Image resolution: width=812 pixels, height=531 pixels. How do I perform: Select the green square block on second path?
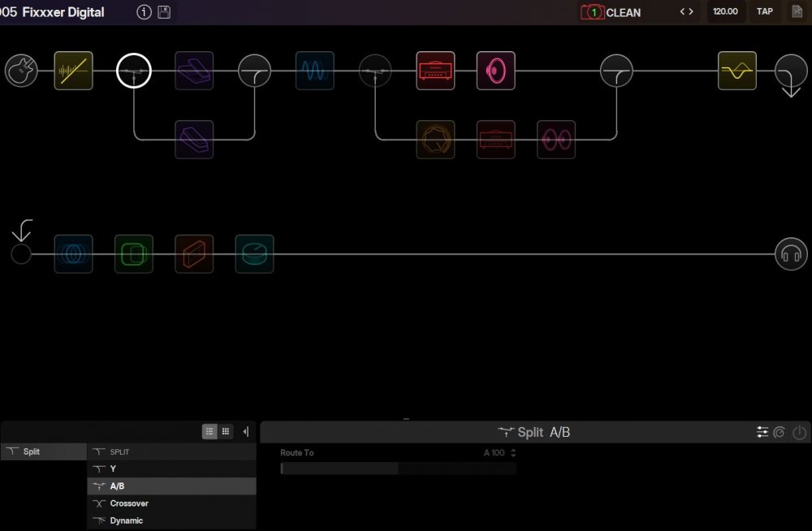[134, 254]
